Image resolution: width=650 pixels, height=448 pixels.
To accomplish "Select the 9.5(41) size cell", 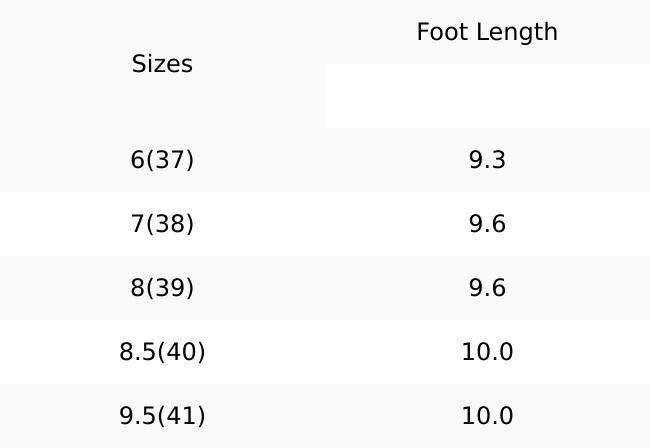I will pos(162,416).
